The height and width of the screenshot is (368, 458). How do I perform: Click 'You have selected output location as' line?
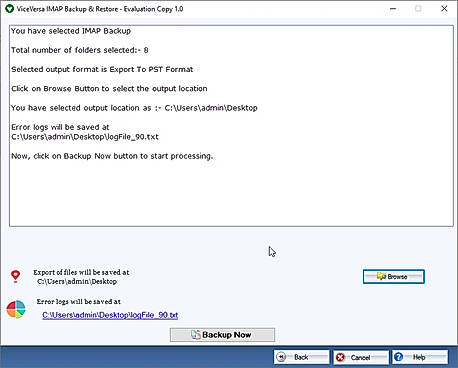[134, 108]
